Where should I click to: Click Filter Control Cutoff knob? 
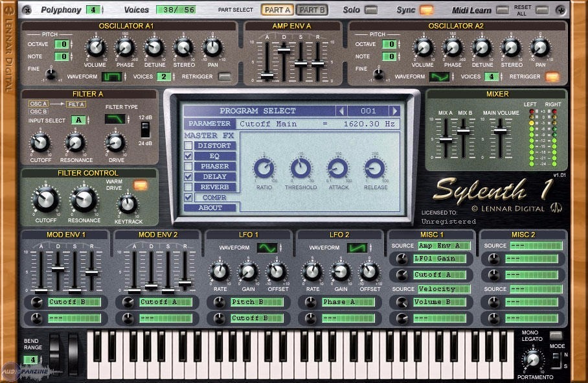(x=46, y=200)
